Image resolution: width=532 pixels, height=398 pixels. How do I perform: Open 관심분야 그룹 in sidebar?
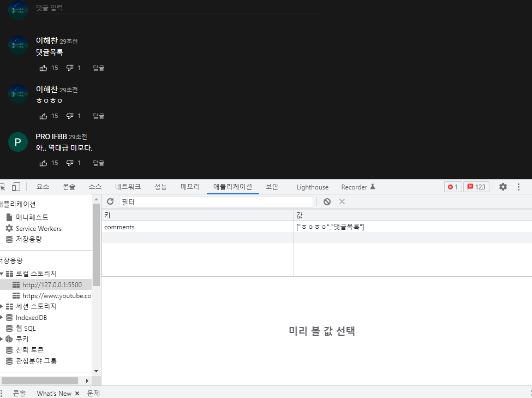[x=36, y=361]
